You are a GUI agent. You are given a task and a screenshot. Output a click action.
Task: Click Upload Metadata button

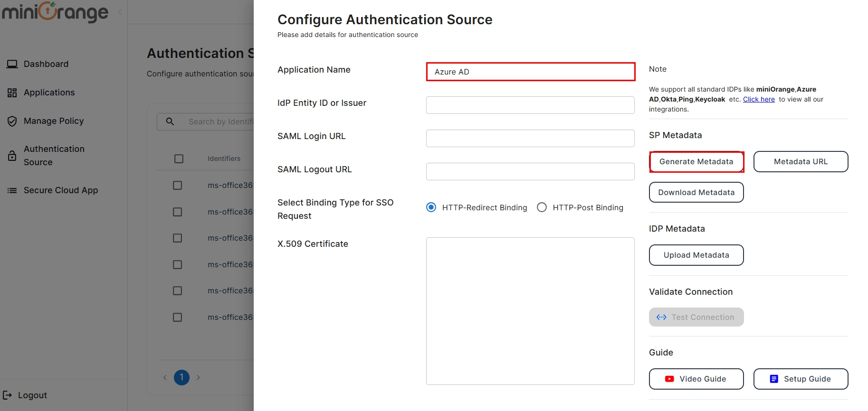coord(696,255)
